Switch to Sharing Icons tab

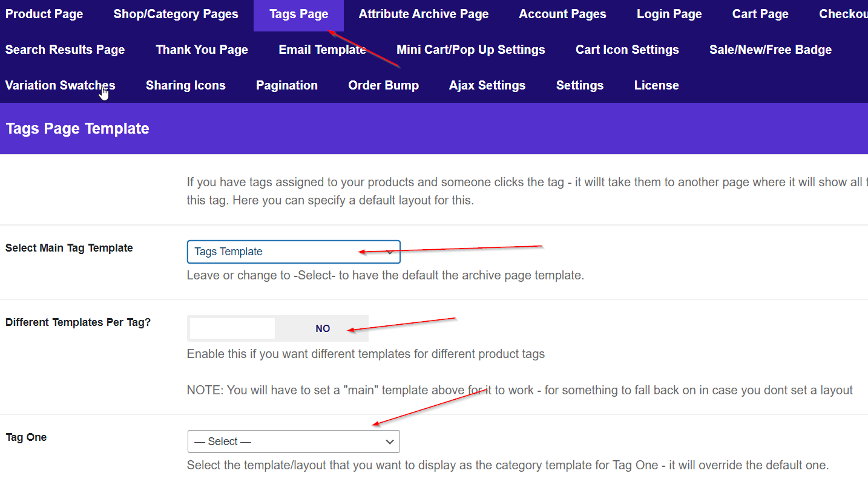tap(185, 85)
